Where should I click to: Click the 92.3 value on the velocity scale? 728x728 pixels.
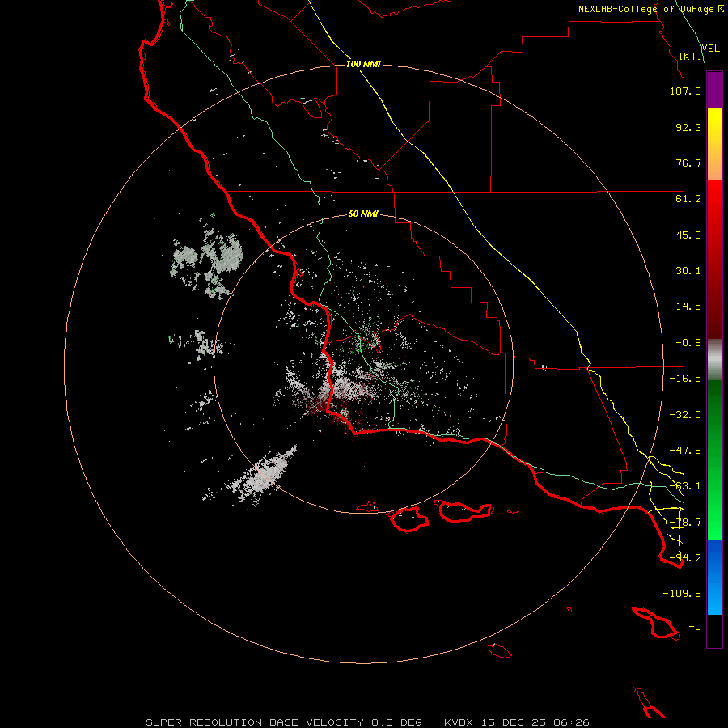[x=688, y=127]
